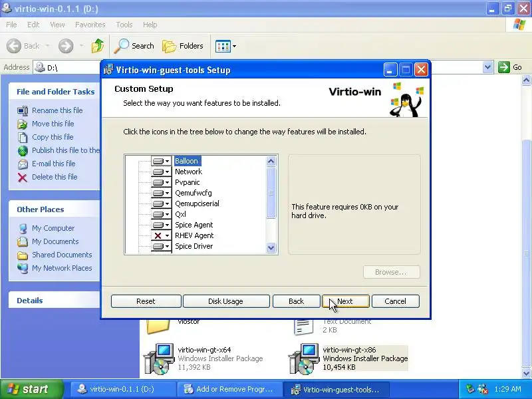532x399 pixels.
Task: Select the Balloon feature in the tree
Action: (x=187, y=161)
